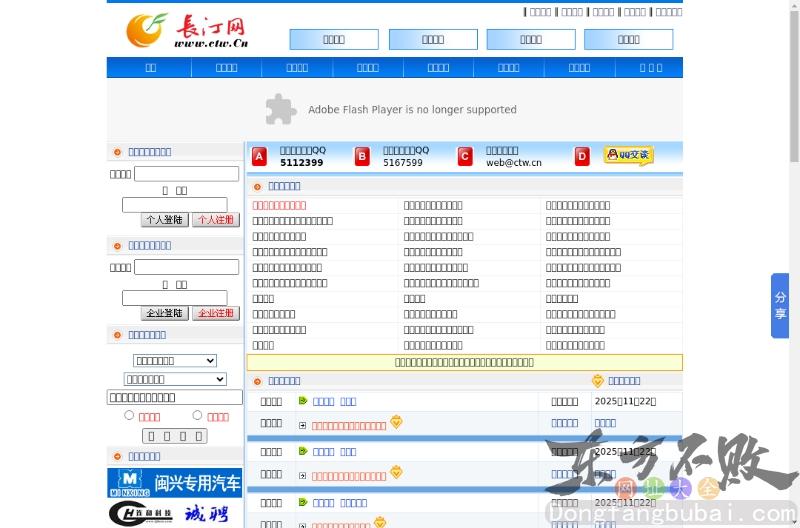Screen dimensions: 800x528
Task: Focus password field above 企业登陆 button
Action: (174, 298)
